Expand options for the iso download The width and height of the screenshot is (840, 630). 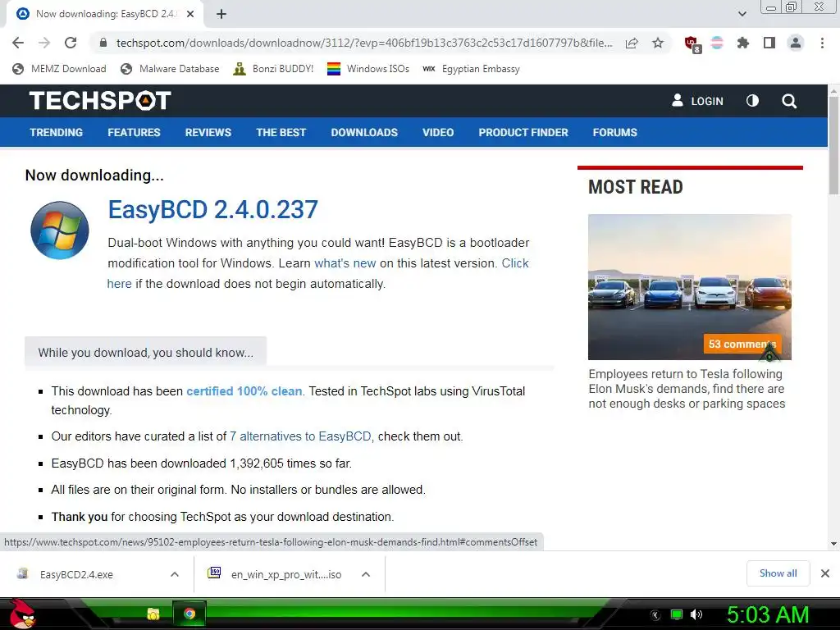tap(366, 574)
